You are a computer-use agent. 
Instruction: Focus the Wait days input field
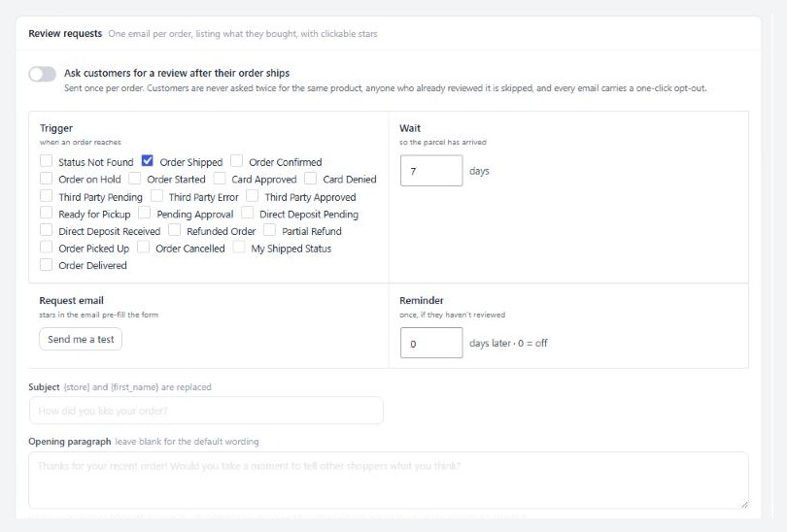(x=431, y=171)
